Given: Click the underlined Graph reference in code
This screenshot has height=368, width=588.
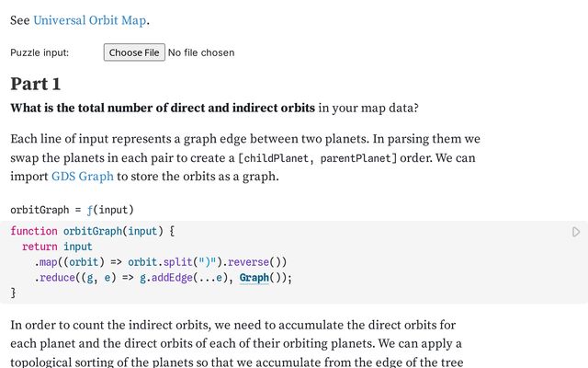Looking at the screenshot, I should click(254, 278).
